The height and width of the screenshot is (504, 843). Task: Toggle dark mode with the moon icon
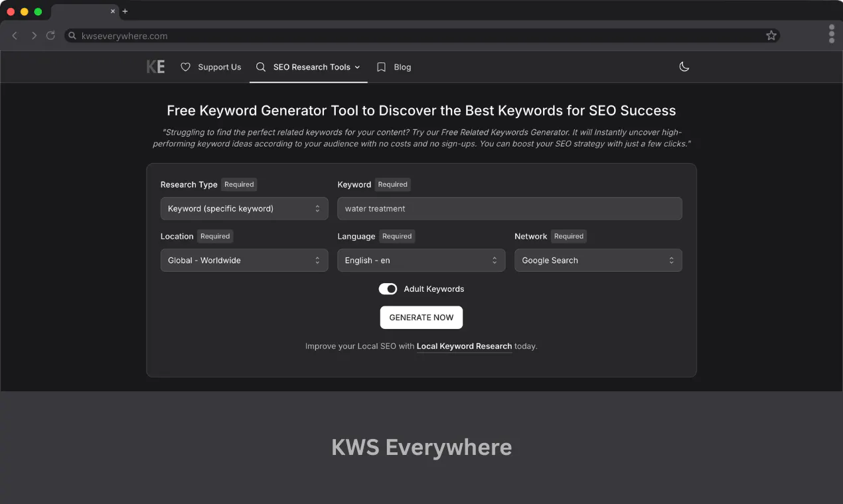[x=684, y=67]
